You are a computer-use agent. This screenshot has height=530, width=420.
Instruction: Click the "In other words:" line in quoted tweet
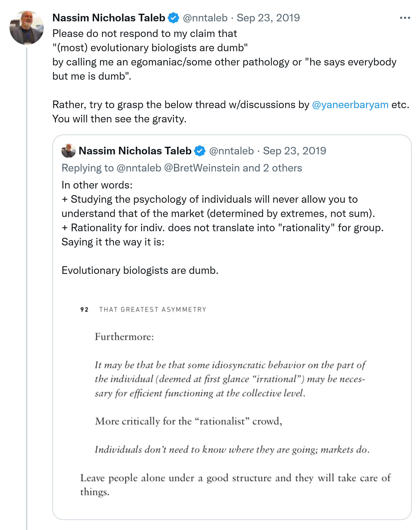tap(97, 185)
